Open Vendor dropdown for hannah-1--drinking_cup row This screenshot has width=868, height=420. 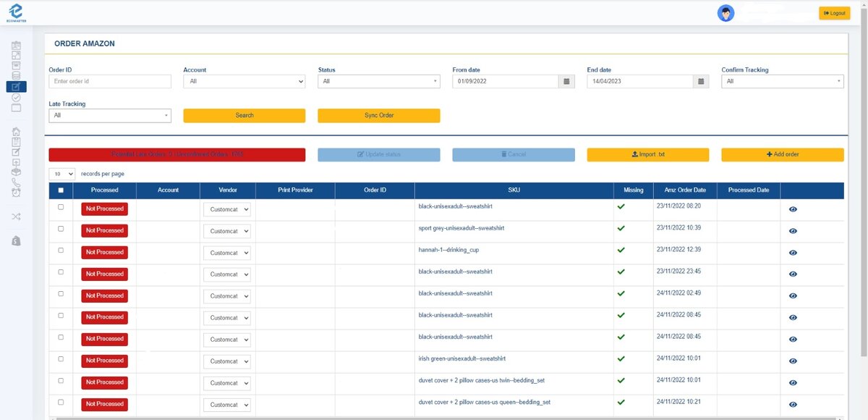click(227, 253)
